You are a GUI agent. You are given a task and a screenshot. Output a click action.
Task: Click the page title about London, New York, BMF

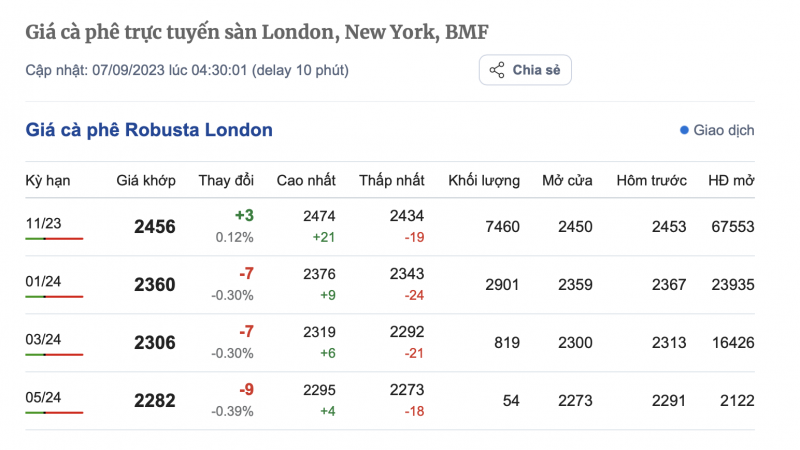[257, 32]
